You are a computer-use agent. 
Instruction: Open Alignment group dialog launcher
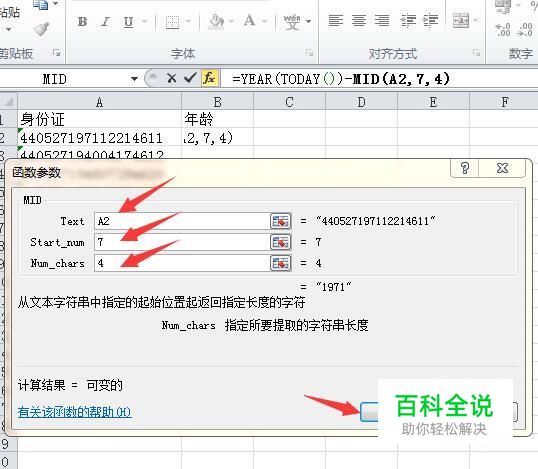(476, 53)
